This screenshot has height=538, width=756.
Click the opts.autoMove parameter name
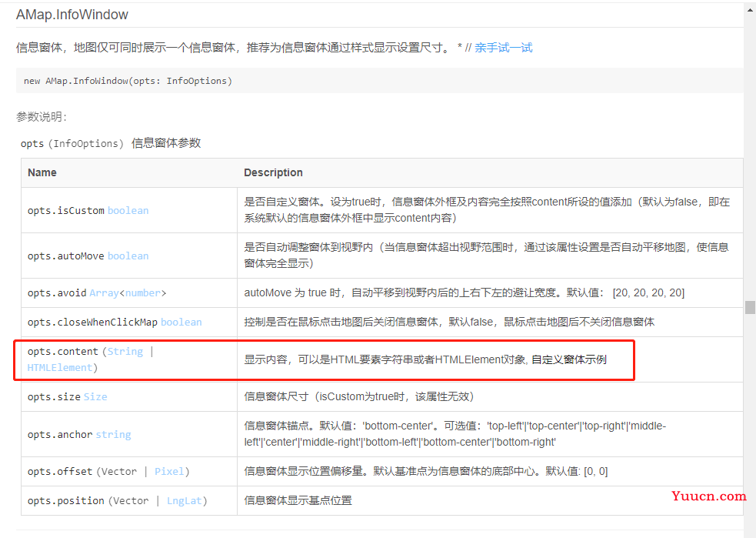(x=66, y=256)
